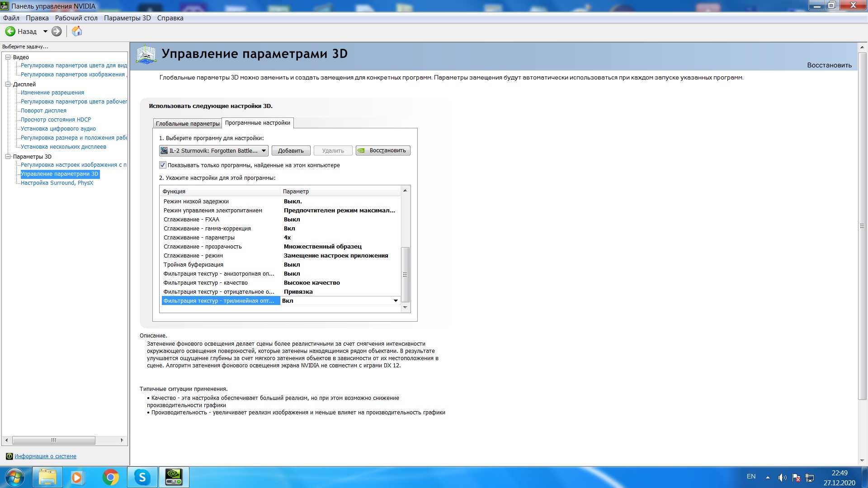Image resolution: width=868 pixels, height=488 pixels.
Task: Click the settings list vertical scrollbar thumb
Action: pyautogui.click(x=405, y=274)
